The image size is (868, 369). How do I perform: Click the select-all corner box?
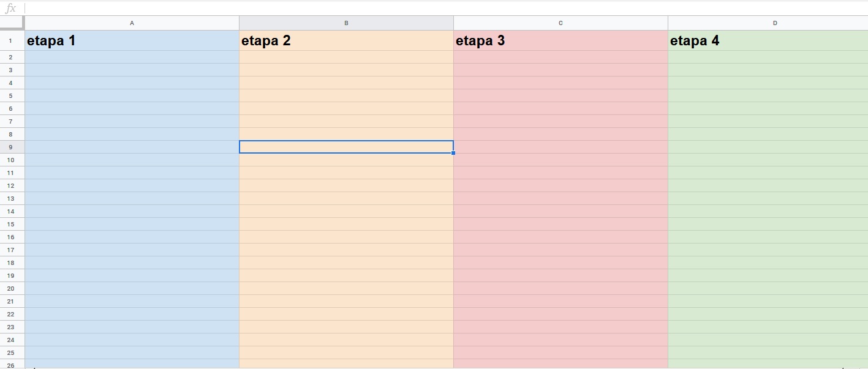12,23
